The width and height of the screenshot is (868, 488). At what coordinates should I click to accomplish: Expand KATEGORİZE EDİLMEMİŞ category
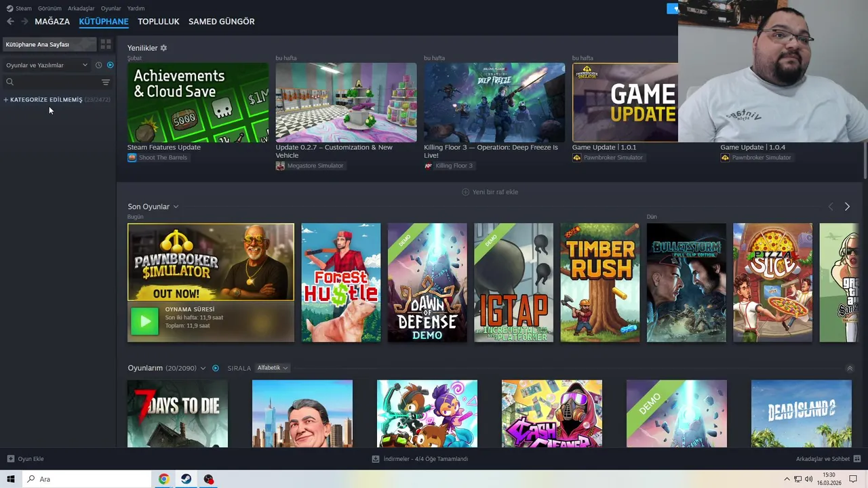point(57,100)
